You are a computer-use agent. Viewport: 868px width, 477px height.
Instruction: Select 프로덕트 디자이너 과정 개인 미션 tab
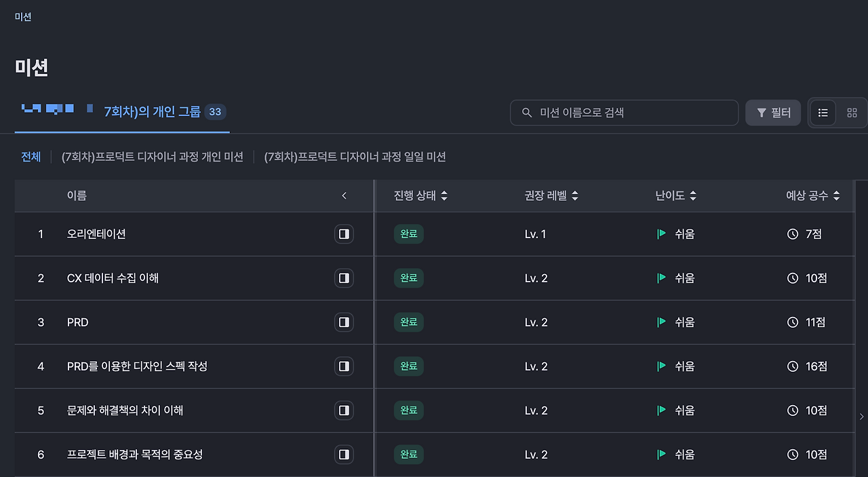point(152,157)
